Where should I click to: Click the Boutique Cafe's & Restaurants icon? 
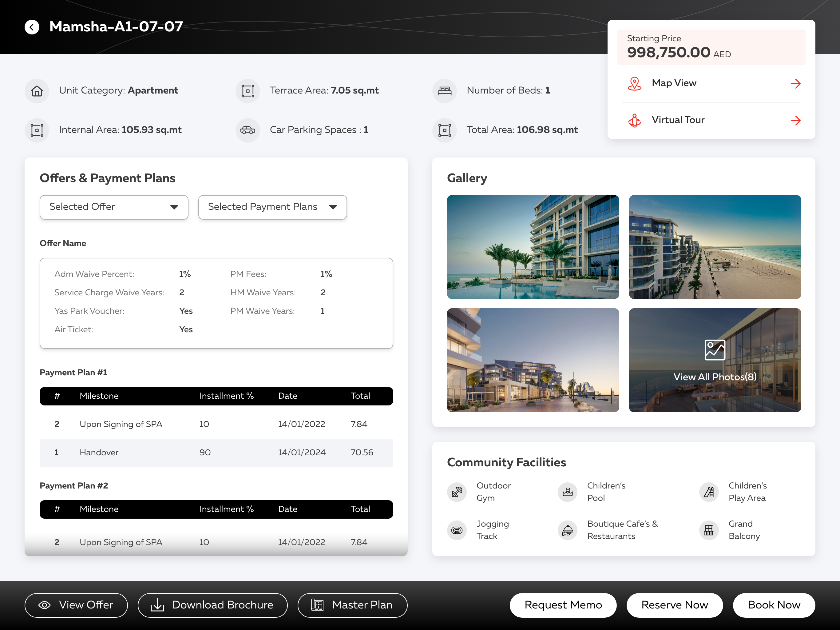tap(567, 530)
